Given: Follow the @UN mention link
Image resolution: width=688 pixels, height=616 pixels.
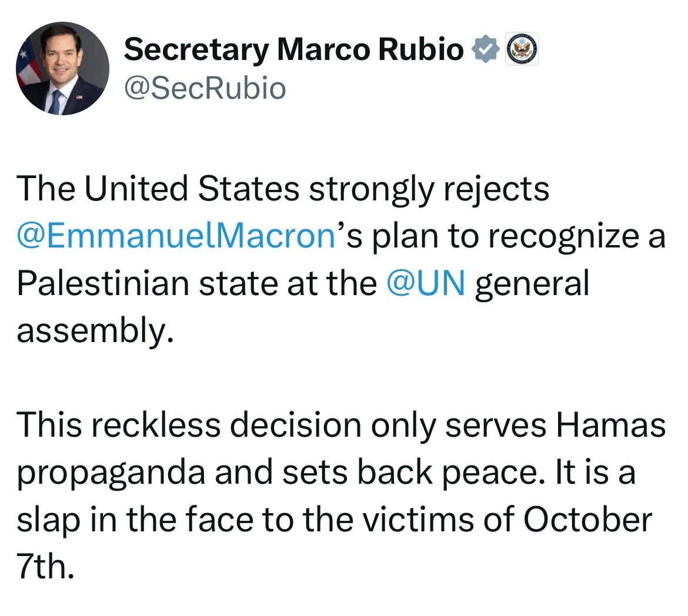Looking at the screenshot, I should [x=426, y=283].
